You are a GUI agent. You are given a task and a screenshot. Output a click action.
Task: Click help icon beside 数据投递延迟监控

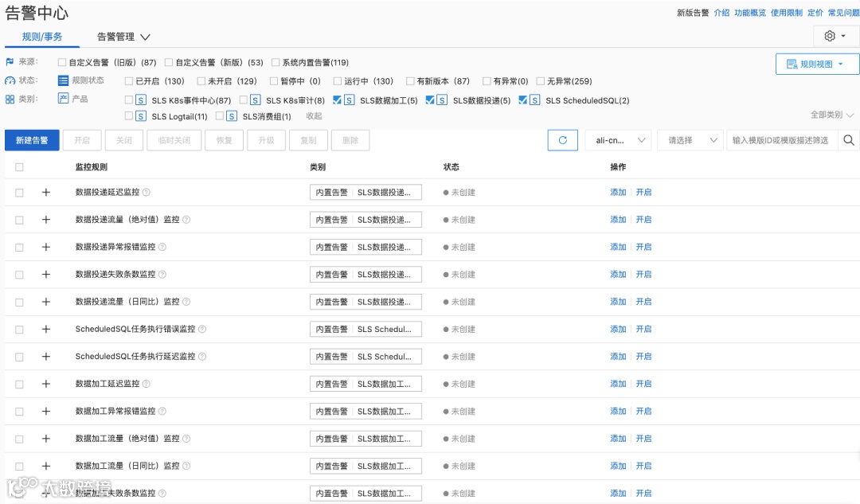point(147,193)
